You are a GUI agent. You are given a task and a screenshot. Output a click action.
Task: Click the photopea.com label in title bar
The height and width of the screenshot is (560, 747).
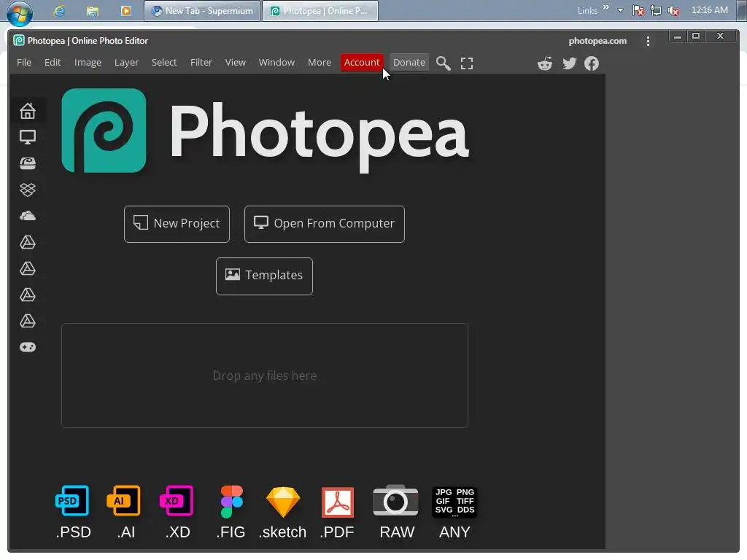pyautogui.click(x=597, y=41)
